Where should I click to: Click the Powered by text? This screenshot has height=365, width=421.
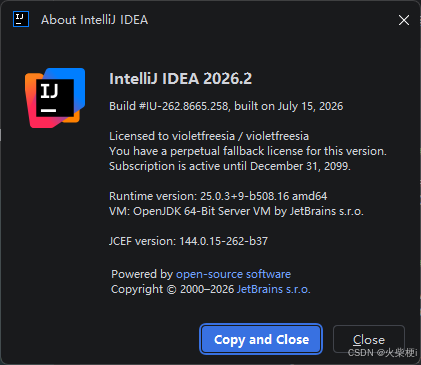coord(142,274)
